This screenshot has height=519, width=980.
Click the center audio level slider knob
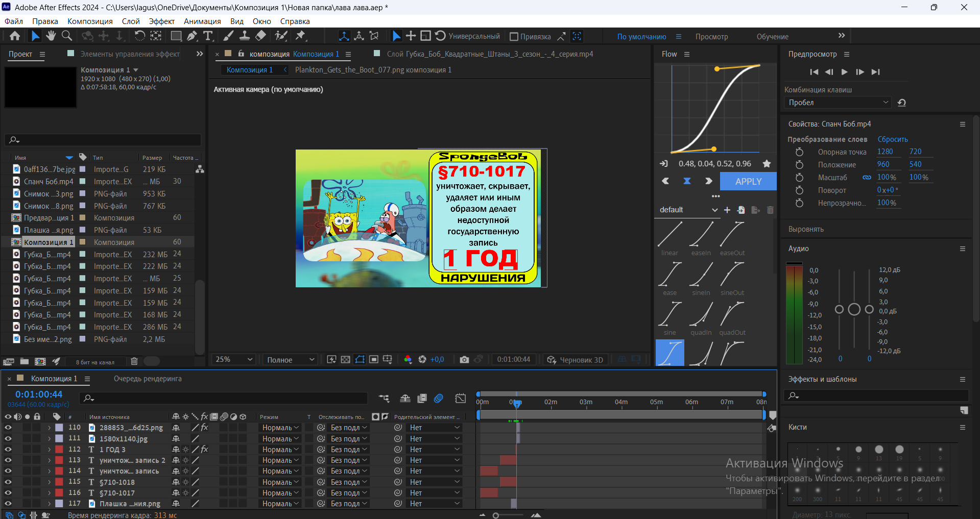click(x=854, y=309)
